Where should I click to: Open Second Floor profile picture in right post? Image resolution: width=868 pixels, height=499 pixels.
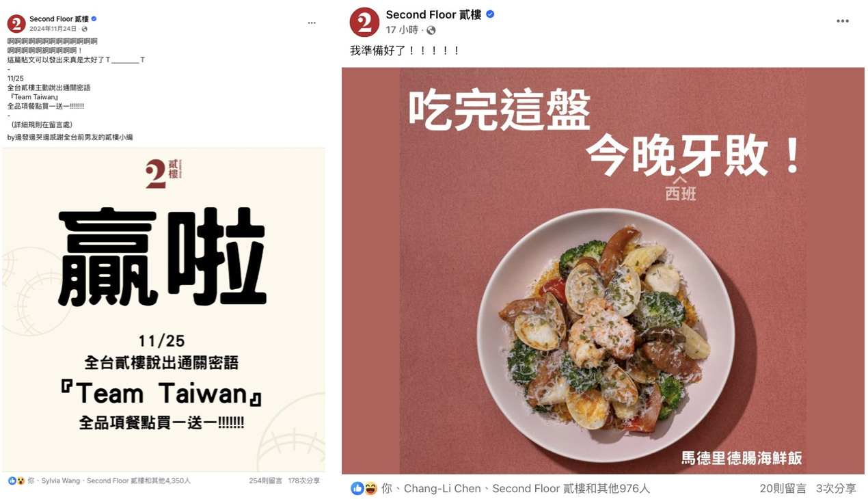click(364, 22)
